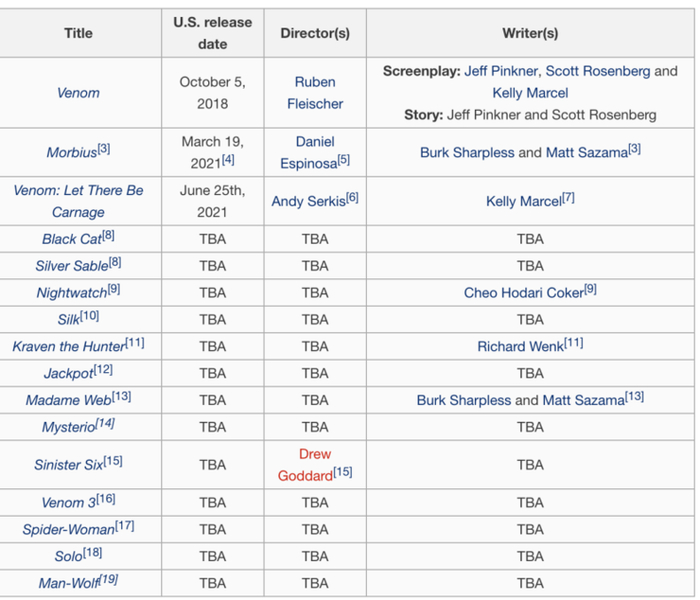Open the Kraven the Hunter link
The height and width of the screenshot is (600, 700).
[x=69, y=346]
